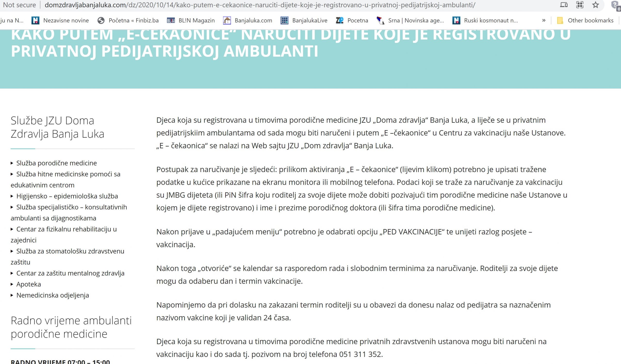
Task: Click the page title PRIVATNOJ PEDIJATRIJSKOJ AMBULANTI
Action: tap(164, 51)
